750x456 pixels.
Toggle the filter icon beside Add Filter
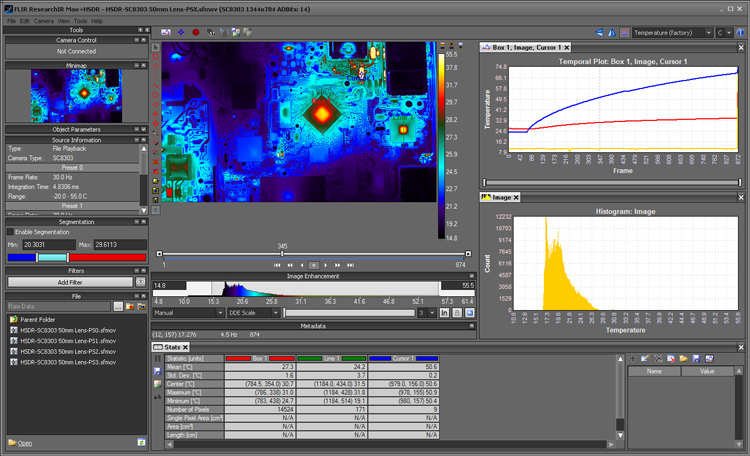141,283
